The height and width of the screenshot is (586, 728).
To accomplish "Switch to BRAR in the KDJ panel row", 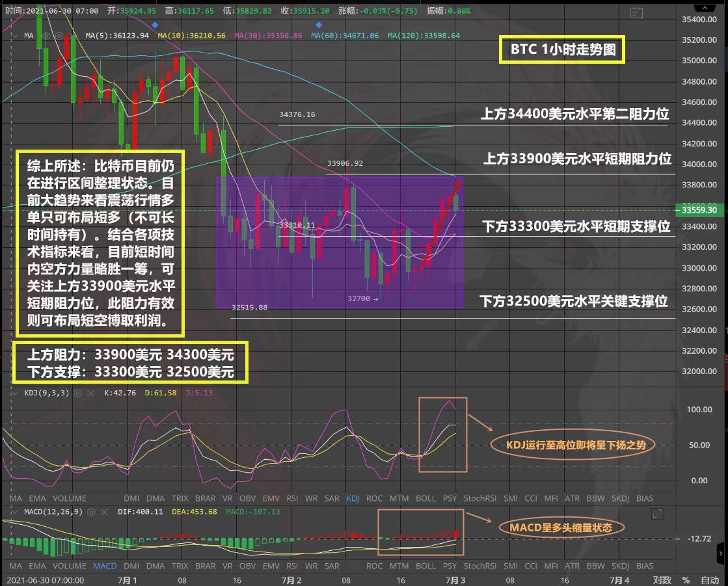I will [x=205, y=498].
